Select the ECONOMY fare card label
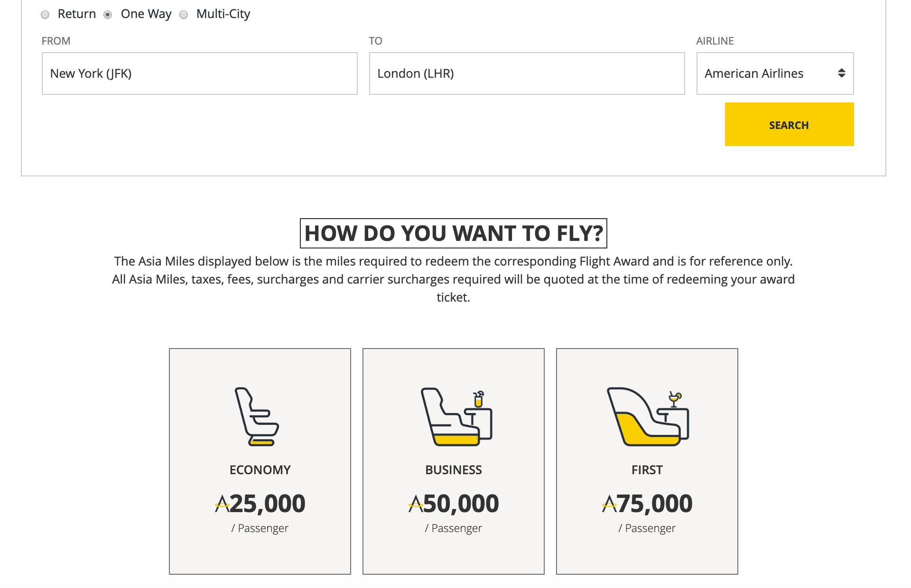Viewport: 911px width, 588px height. point(260,470)
